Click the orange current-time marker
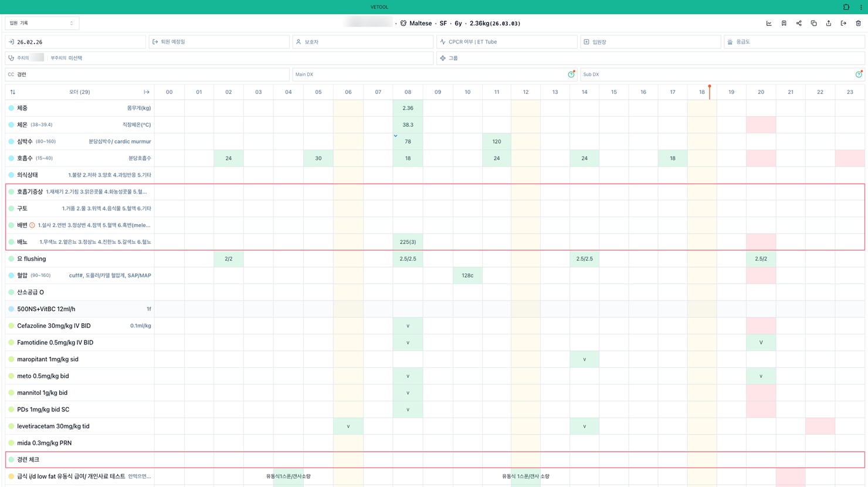 [x=710, y=87]
